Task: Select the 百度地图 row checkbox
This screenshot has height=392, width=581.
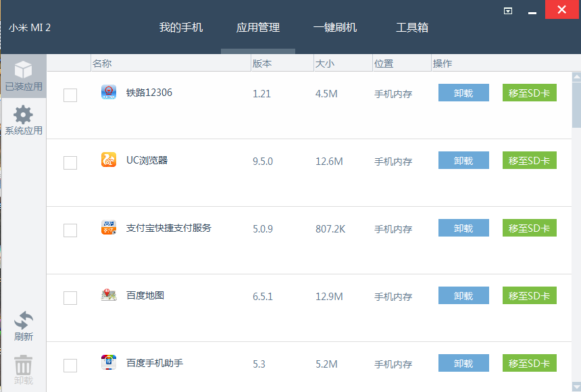Action: tap(70, 298)
